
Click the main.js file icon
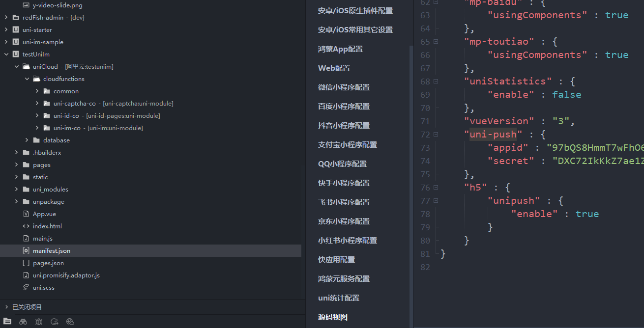27,238
